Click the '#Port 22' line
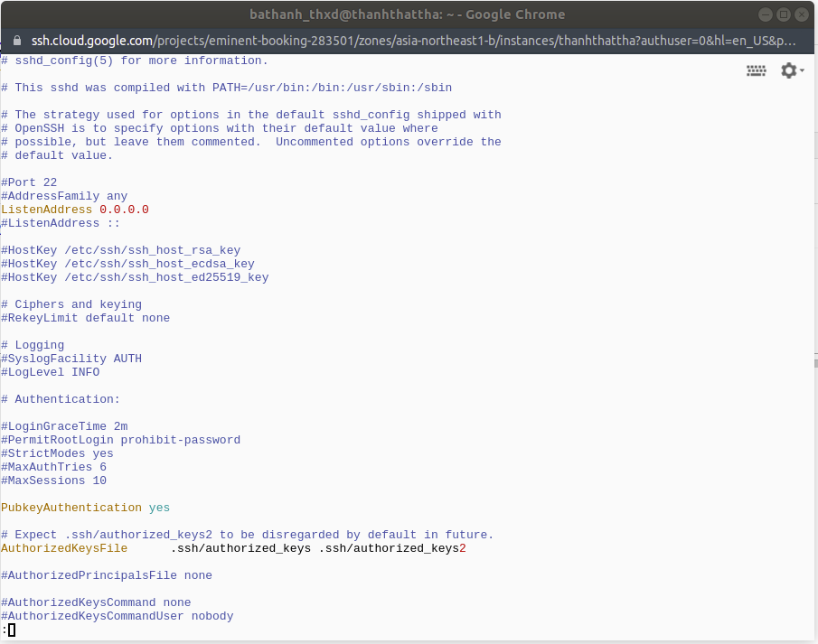 point(29,182)
